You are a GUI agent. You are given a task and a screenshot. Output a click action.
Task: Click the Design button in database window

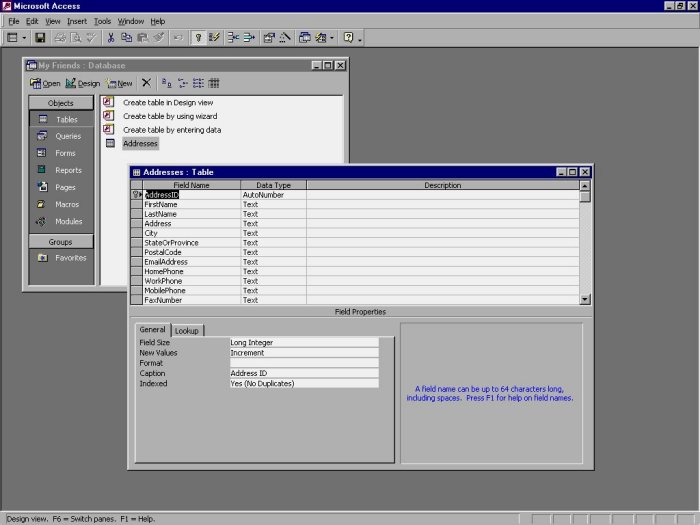85,83
